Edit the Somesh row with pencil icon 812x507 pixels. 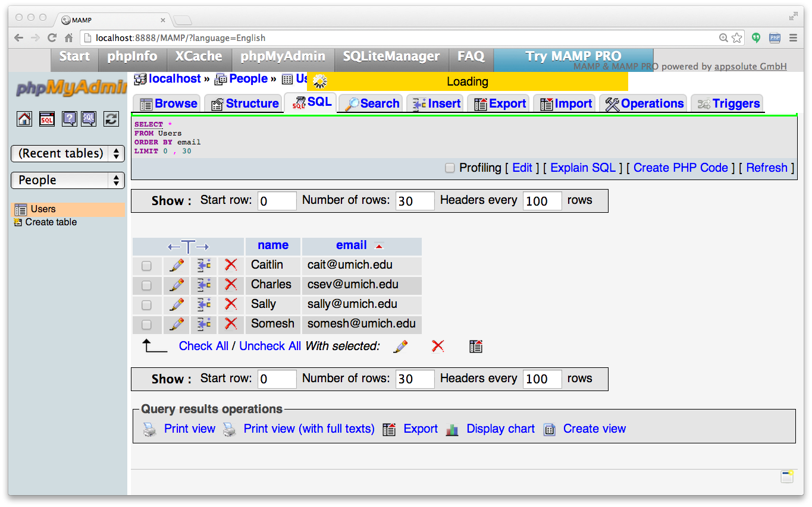(x=177, y=324)
